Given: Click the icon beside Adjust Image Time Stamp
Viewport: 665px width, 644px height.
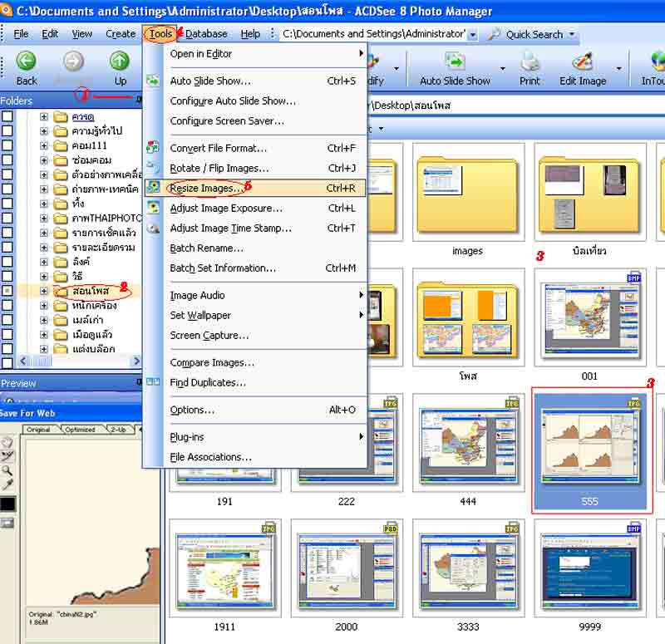Looking at the screenshot, I should (x=153, y=228).
